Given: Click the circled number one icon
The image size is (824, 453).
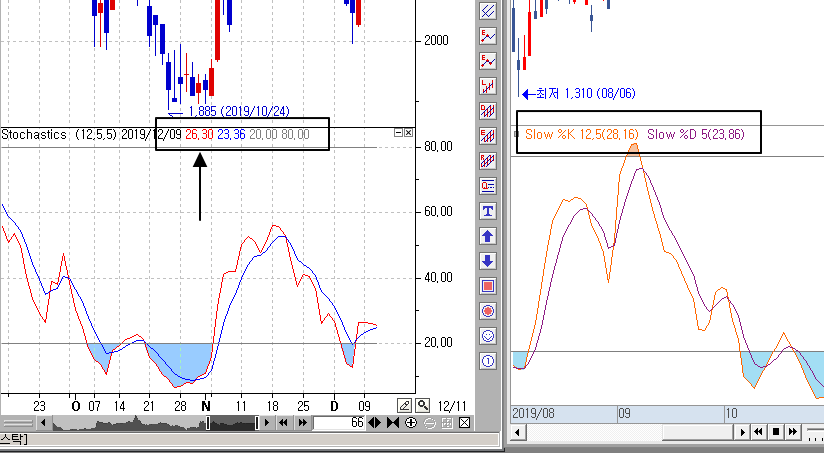Looking at the screenshot, I should 488,361.
